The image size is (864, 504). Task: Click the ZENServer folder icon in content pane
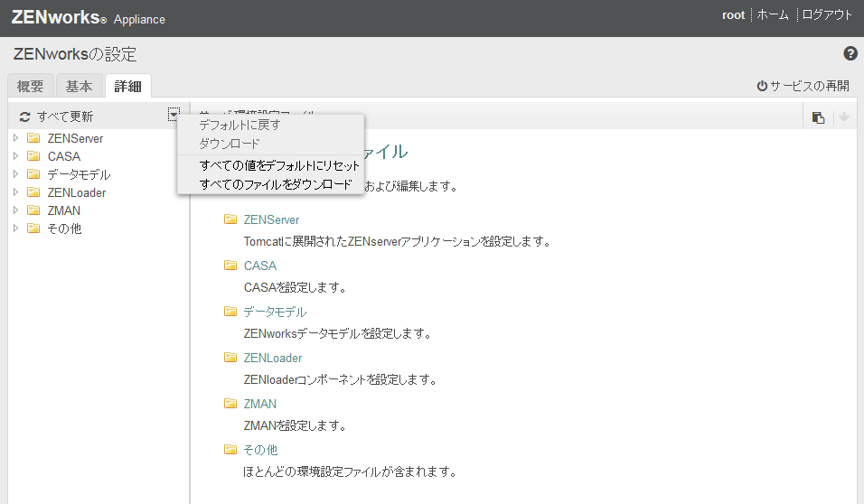click(x=230, y=219)
